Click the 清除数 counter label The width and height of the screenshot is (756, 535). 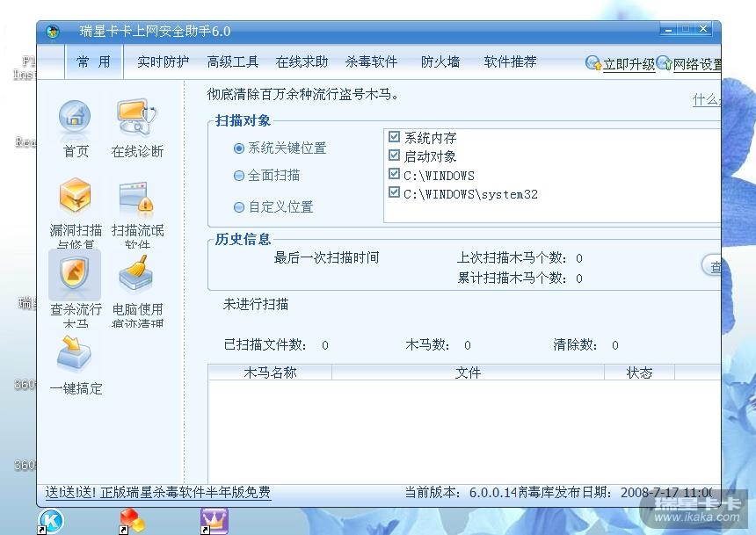(575, 344)
